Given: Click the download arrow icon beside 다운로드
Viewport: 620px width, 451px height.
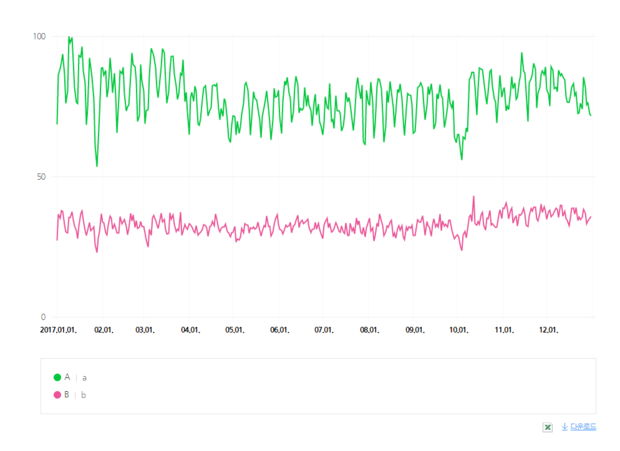Looking at the screenshot, I should click(x=565, y=427).
